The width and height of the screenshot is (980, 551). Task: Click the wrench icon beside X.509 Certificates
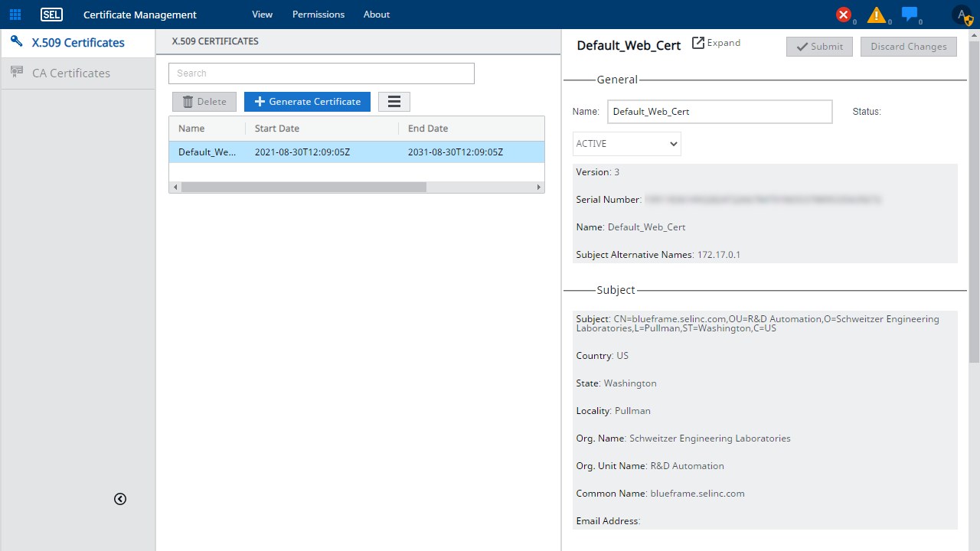click(16, 41)
